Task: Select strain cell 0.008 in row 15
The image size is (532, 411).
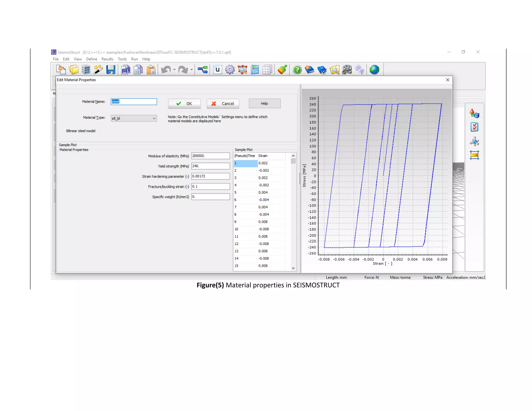Action: click(271, 266)
